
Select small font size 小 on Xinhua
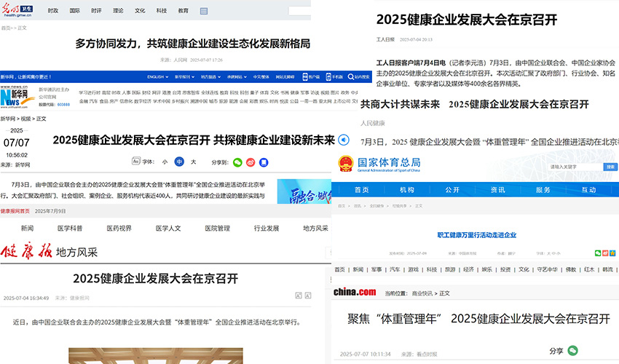[165, 162]
